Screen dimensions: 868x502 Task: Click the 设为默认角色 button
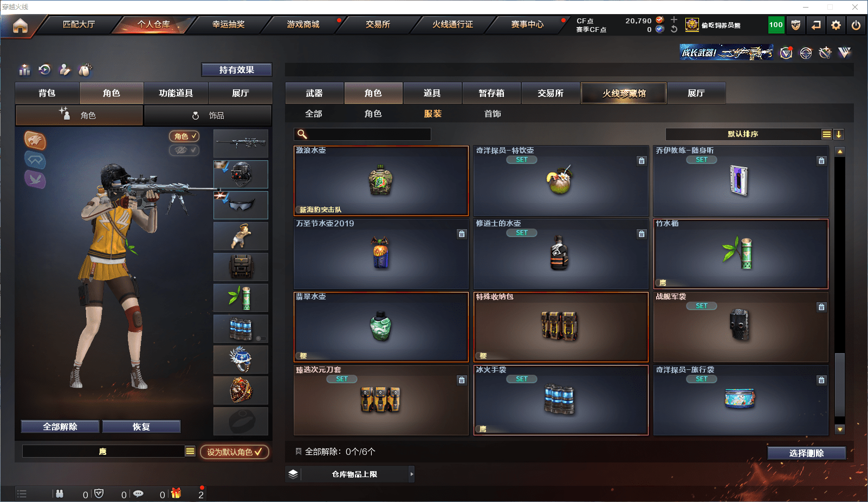234,452
